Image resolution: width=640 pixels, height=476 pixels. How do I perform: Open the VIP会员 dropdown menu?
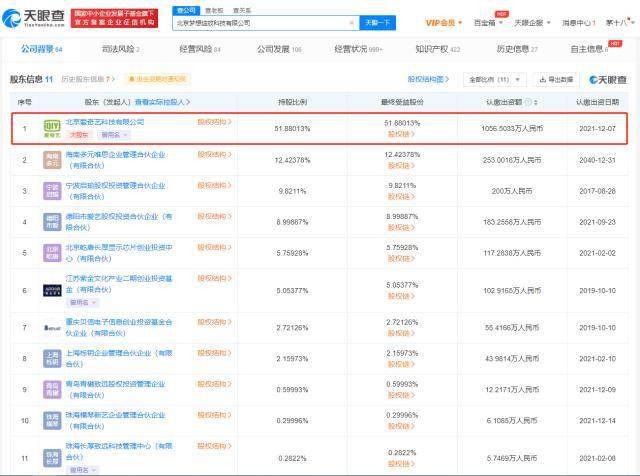(x=444, y=22)
